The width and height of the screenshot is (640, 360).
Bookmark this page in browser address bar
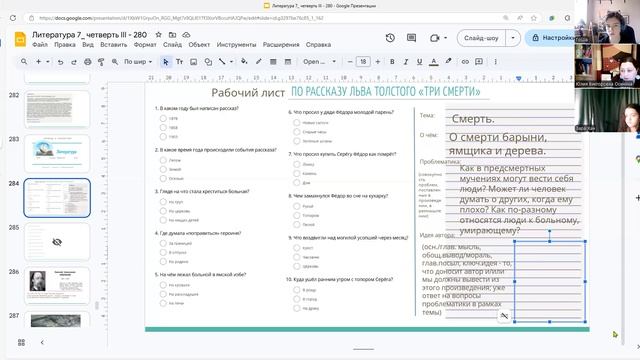(x=533, y=18)
